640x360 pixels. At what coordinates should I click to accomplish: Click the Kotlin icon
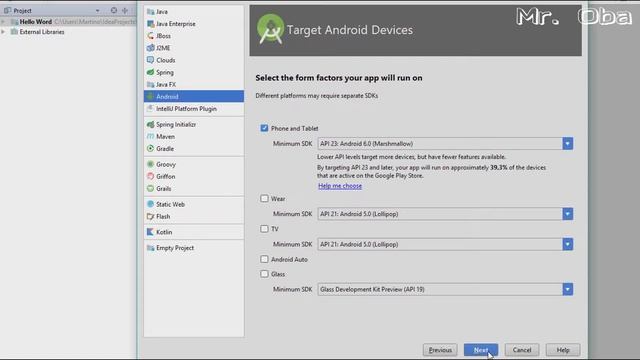[150, 232]
